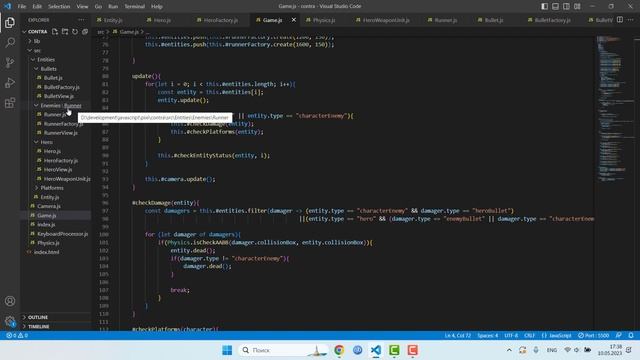Customize layout icon in title bar
Screen dimensions: 640x360
(577, 6)
